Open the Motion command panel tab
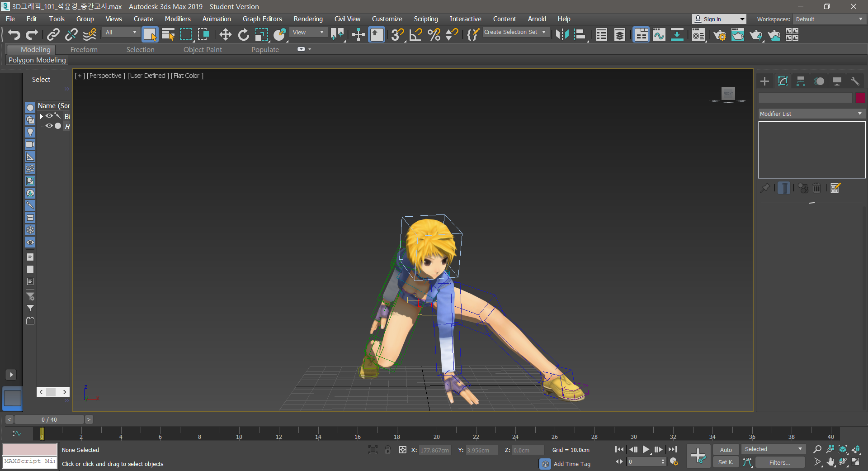 pos(819,81)
